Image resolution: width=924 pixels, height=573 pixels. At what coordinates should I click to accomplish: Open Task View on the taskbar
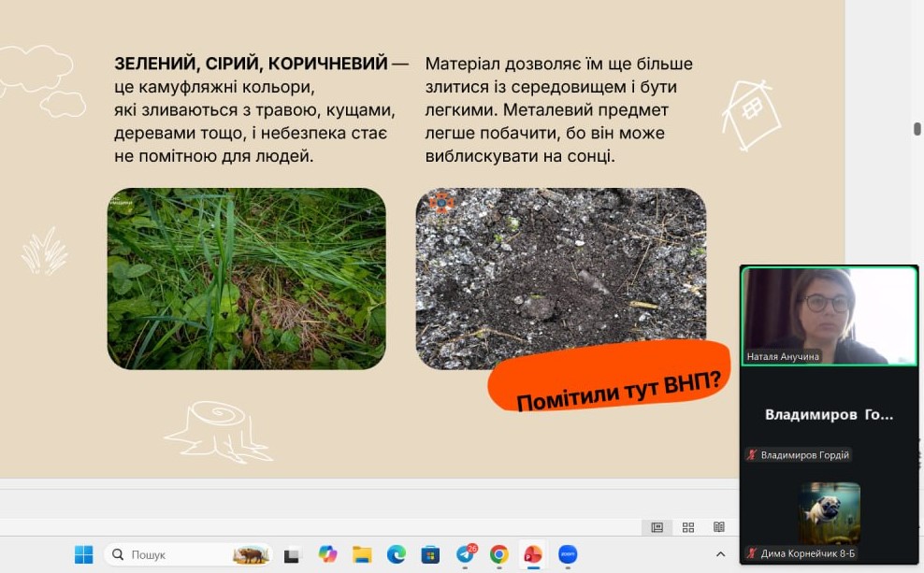pyautogui.click(x=292, y=554)
